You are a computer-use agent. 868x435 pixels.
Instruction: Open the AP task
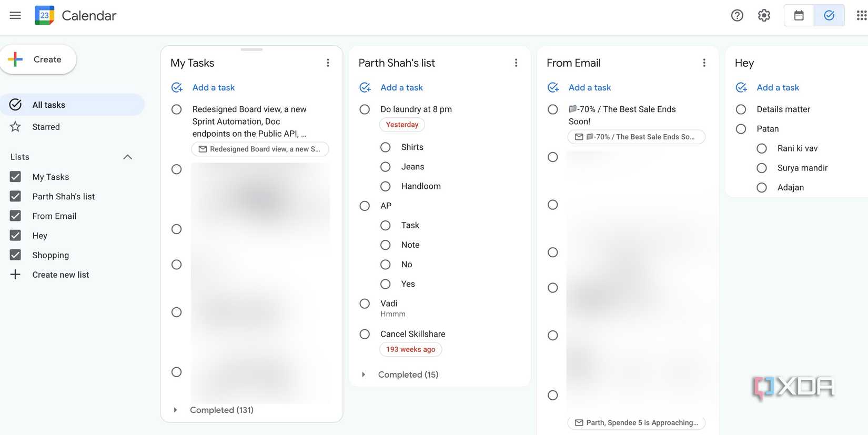(386, 206)
